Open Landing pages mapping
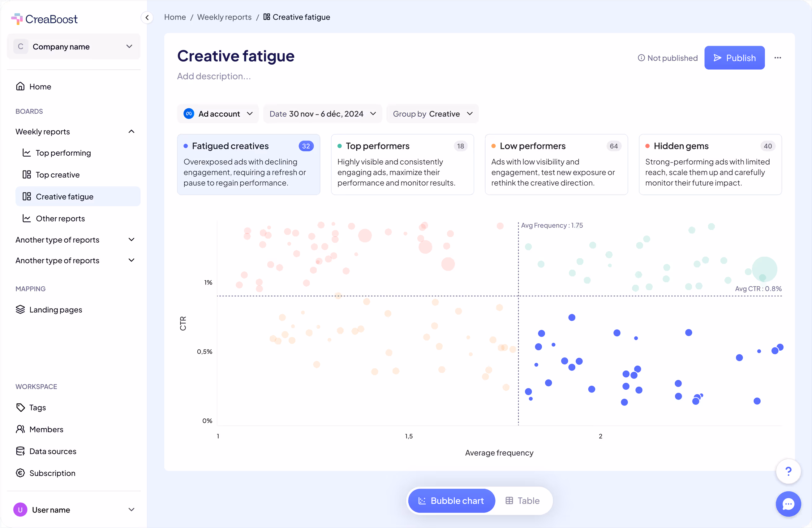The height and width of the screenshot is (528, 812). (x=55, y=309)
